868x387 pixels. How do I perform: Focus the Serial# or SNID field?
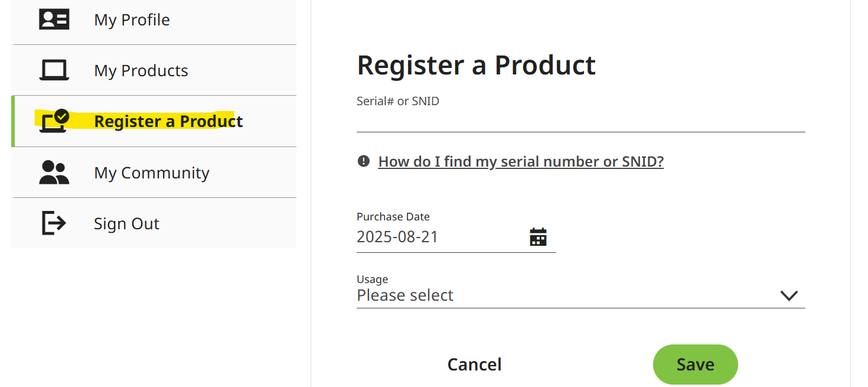click(x=581, y=120)
